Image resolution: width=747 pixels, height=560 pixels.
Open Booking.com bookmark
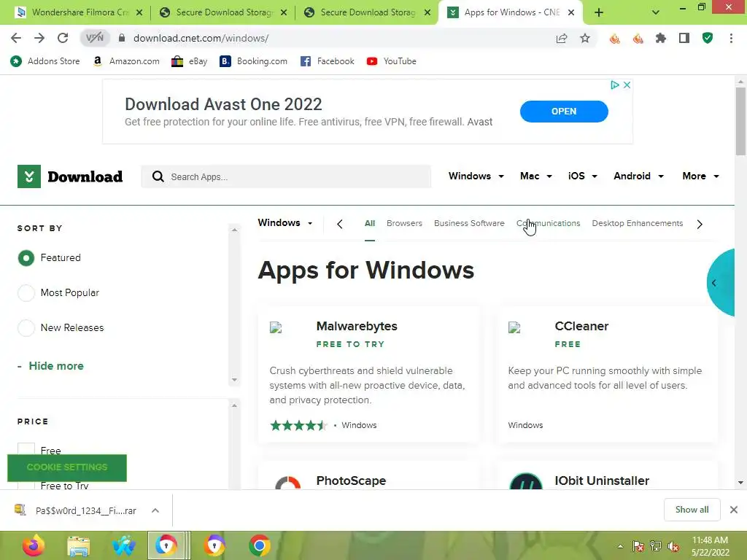[x=253, y=61]
